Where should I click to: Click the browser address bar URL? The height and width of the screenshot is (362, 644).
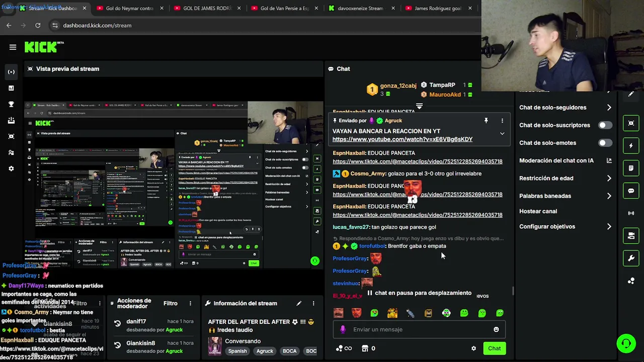(x=97, y=25)
